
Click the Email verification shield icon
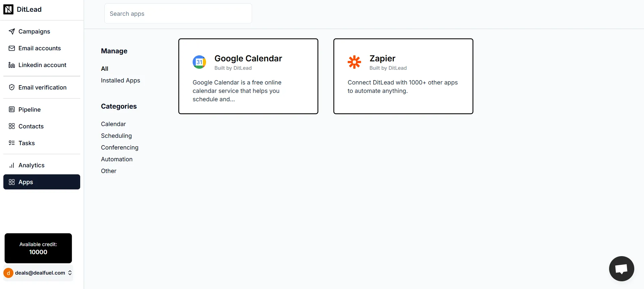[x=12, y=87]
